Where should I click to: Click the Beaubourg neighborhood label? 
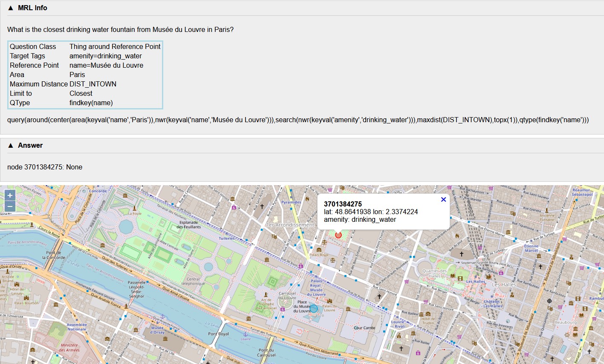click(x=566, y=322)
